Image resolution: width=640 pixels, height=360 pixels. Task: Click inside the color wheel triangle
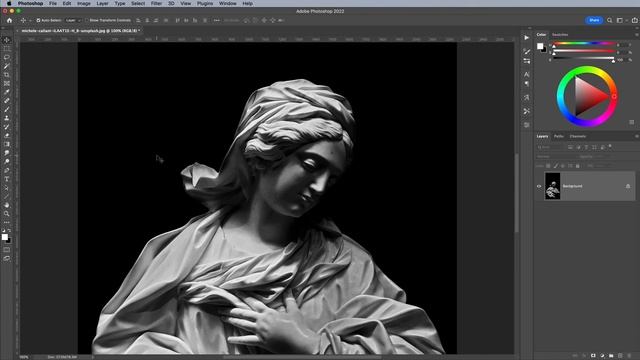click(589, 96)
